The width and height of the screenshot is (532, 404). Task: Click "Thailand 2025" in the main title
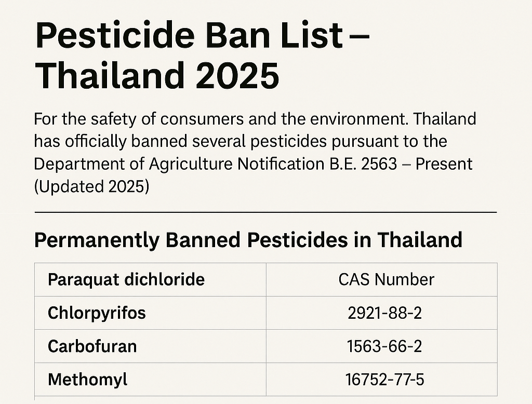point(157,76)
